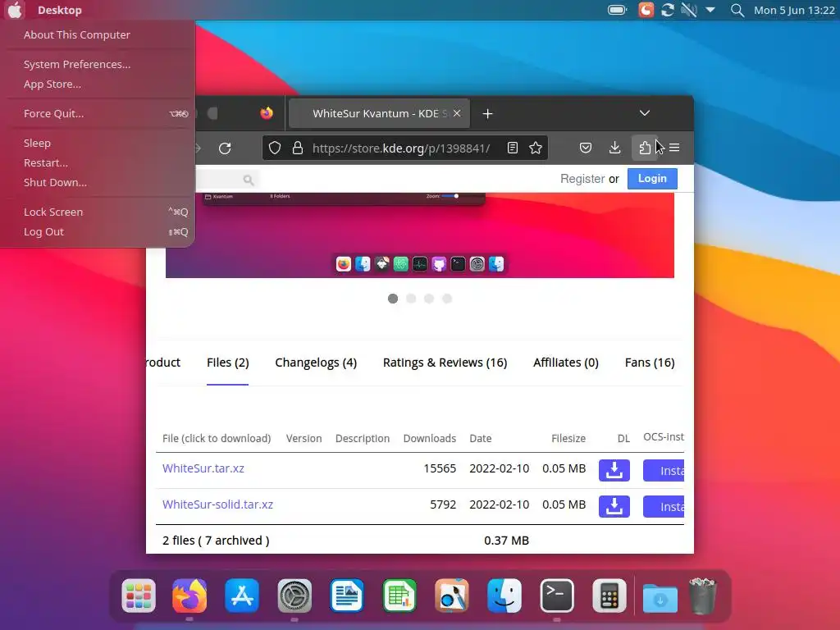Open the writer document app in dock
The image size is (840, 630).
point(347,596)
